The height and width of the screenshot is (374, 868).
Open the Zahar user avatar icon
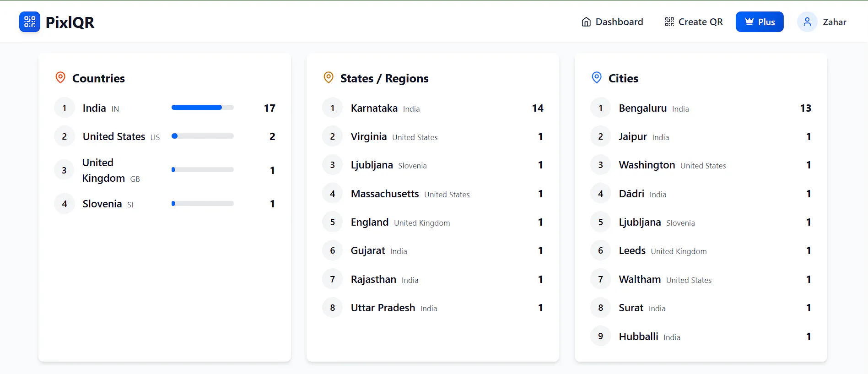point(807,22)
